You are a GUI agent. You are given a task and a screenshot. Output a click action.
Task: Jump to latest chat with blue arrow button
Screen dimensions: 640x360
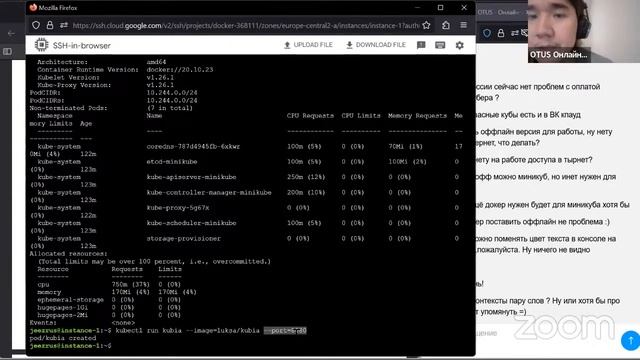(630, 340)
